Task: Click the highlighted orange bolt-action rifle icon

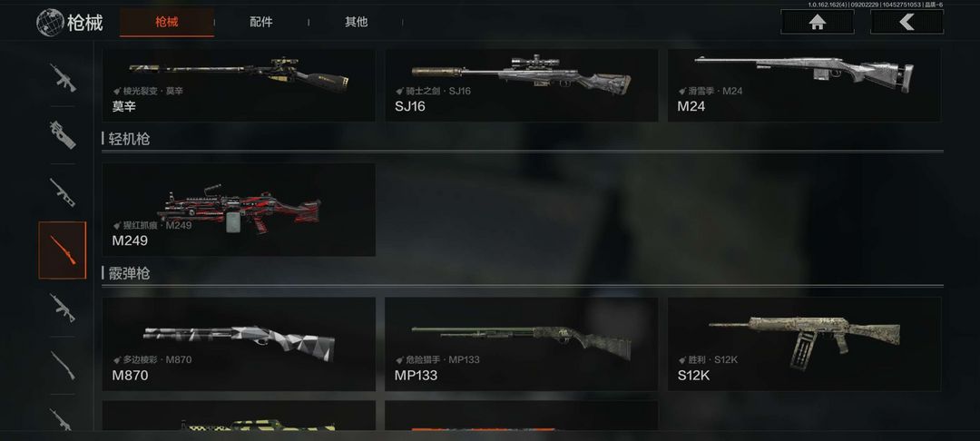Action: coord(63,250)
